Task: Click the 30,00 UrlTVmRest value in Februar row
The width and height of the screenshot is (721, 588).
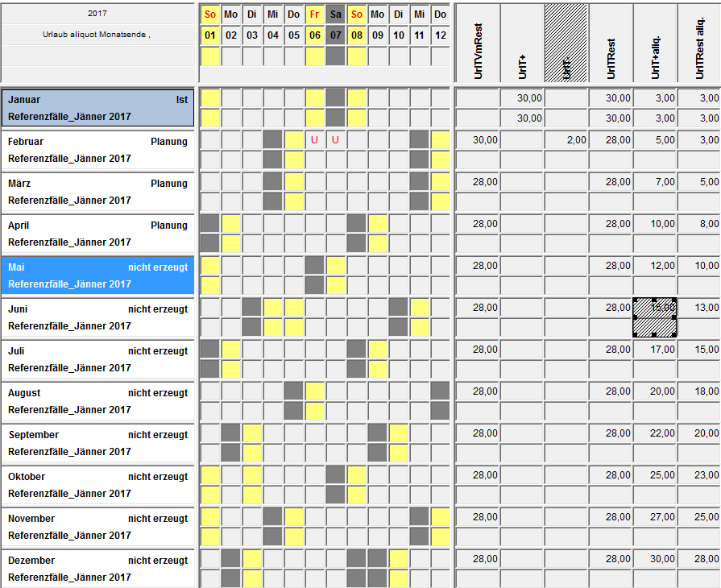Action: pyautogui.click(x=478, y=140)
